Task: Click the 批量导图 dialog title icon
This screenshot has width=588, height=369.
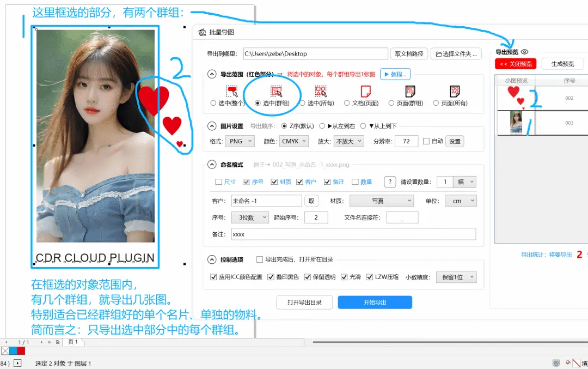Action: tap(202, 32)
